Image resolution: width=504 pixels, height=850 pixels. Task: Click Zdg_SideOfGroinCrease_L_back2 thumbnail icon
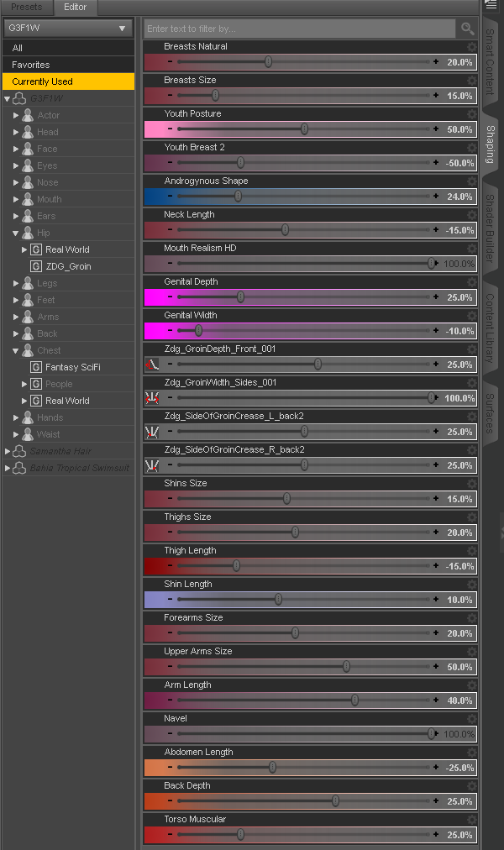click(152, 432)
